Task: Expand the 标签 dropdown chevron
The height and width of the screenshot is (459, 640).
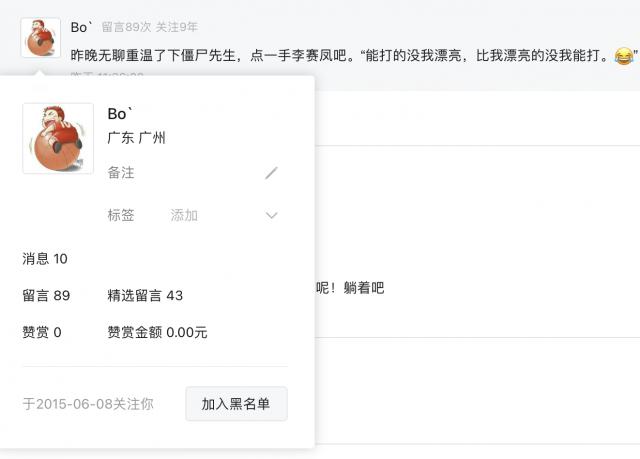Action: click(x=271, y=215)
